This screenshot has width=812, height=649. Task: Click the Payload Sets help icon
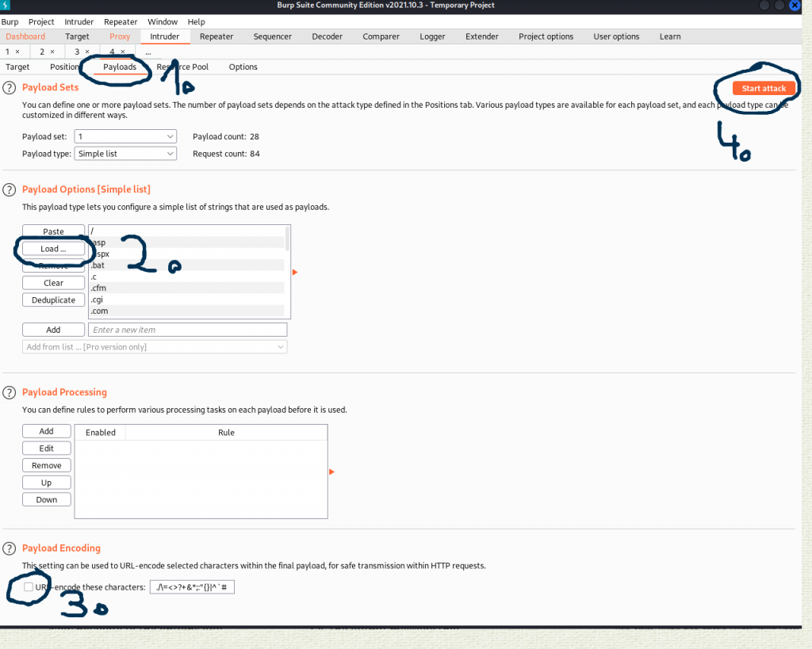click(10, 88)
